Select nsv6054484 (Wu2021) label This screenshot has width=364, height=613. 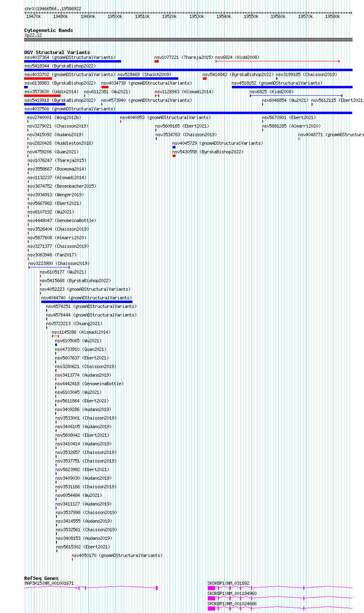click(79, 496)
